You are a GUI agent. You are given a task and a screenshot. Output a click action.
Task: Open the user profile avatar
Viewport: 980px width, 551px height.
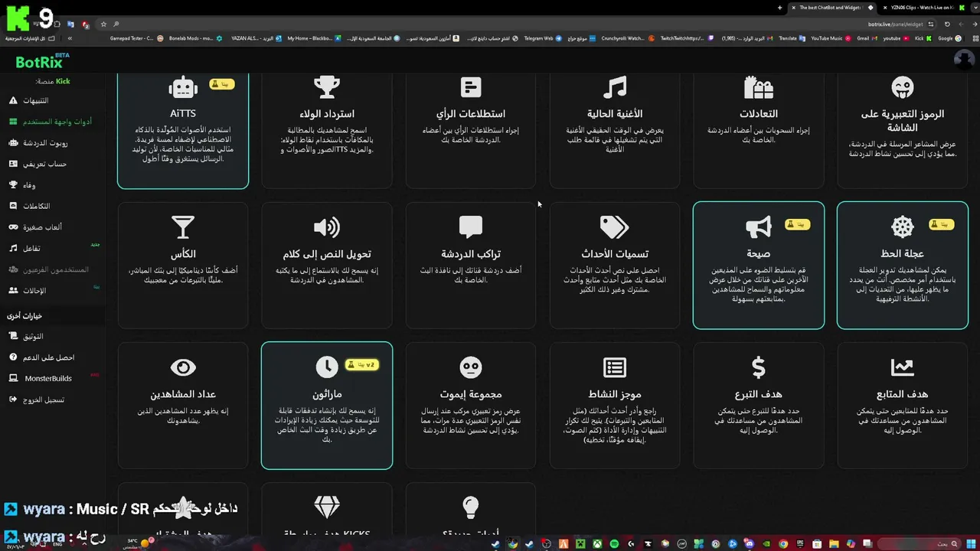click(x=964, y=59)
